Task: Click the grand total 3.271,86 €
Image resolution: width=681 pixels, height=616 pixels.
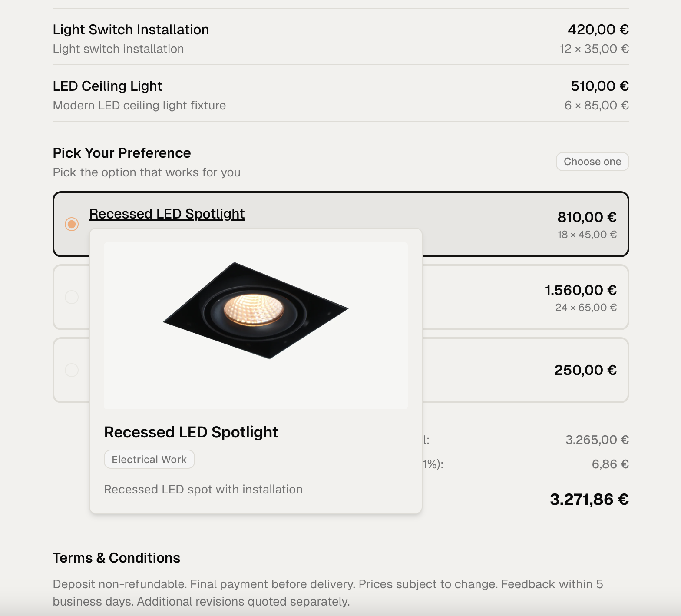Action: pos(589,500)
